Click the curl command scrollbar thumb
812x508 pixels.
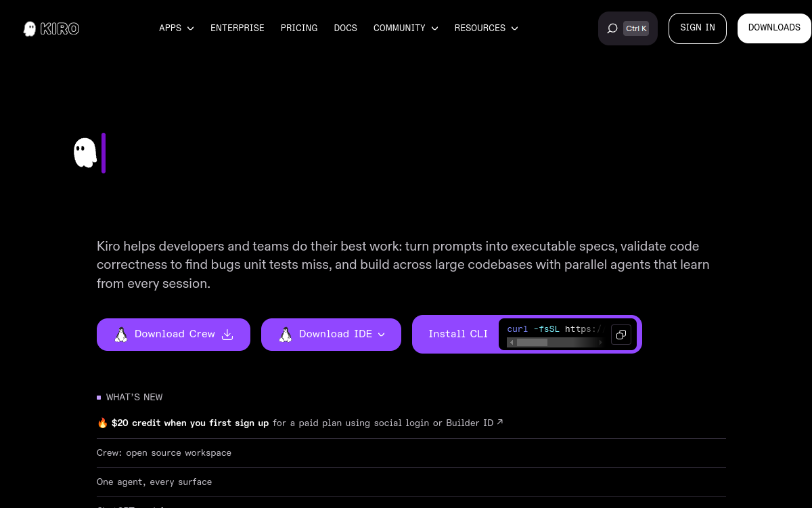click(532, 343)
